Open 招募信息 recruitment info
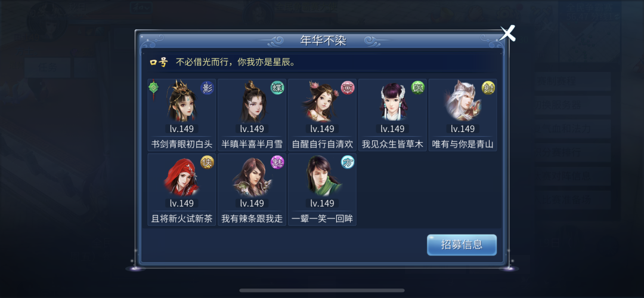The height and width of the screenshot is (298, 644). click(462, 245)
